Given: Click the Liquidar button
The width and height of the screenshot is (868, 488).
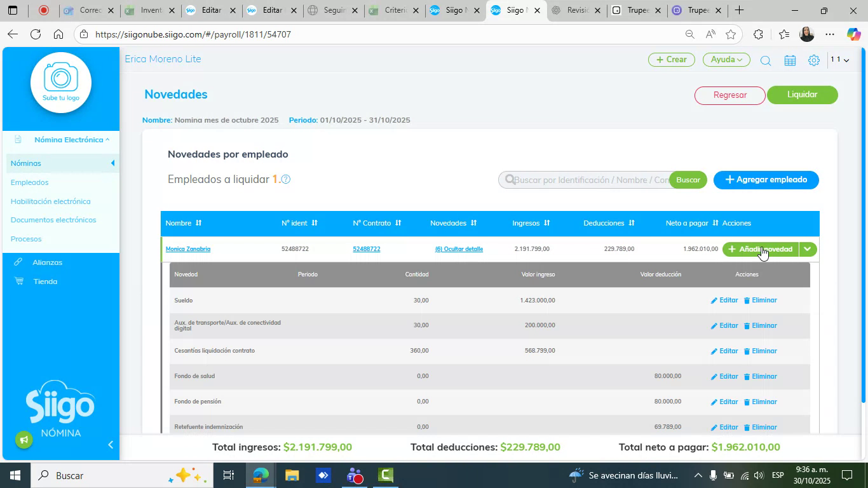Looking at the screenshot, I should 803,95.
